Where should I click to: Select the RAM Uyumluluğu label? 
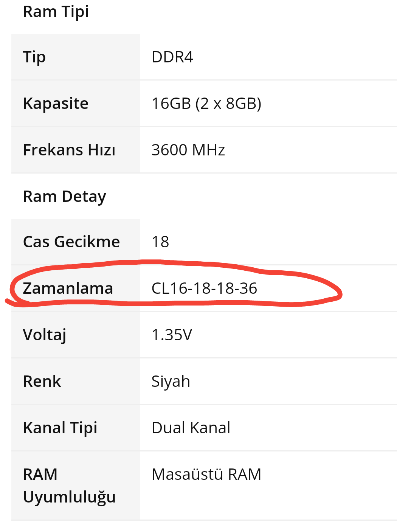coord(69,485)
